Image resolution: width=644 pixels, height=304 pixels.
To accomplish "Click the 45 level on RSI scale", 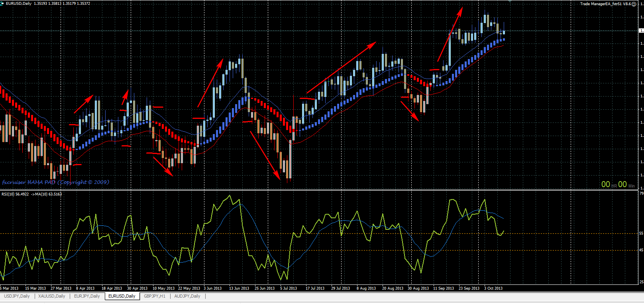I will click(641, 250).
